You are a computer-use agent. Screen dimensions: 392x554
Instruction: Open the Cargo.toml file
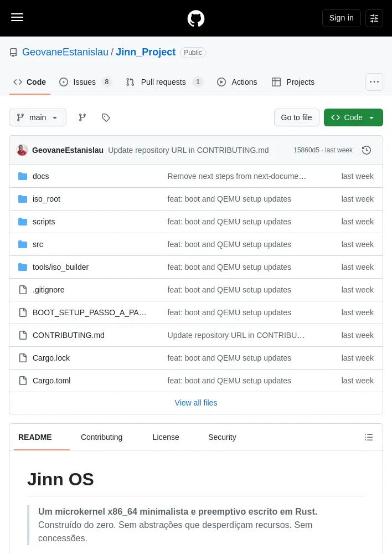coord(51,381)
